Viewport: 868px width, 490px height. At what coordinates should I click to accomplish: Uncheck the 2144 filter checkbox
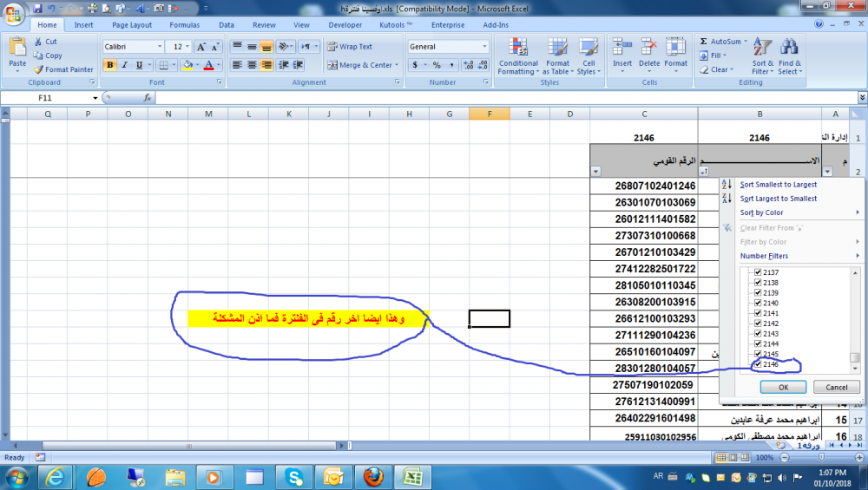pyautogui.click(x=758, y=344)
